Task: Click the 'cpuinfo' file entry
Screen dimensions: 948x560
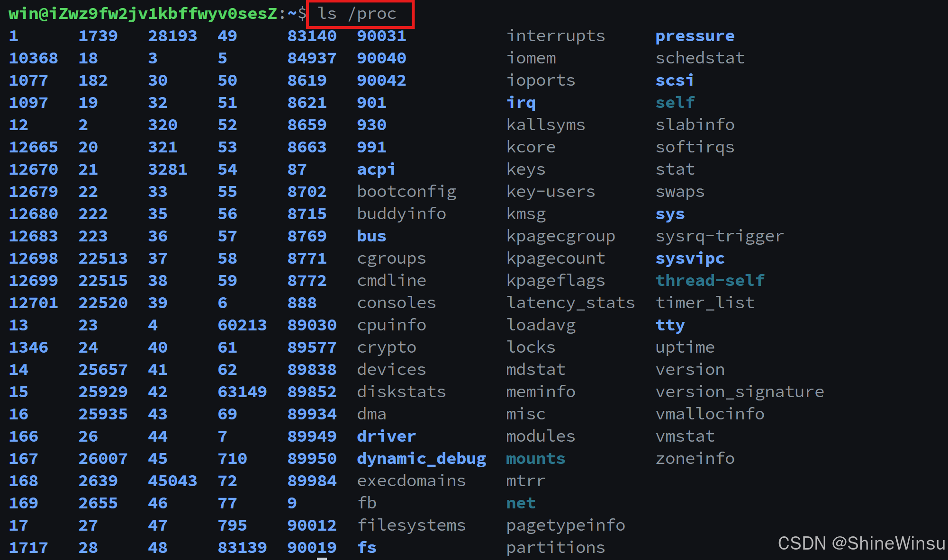Action: point(391,325)
